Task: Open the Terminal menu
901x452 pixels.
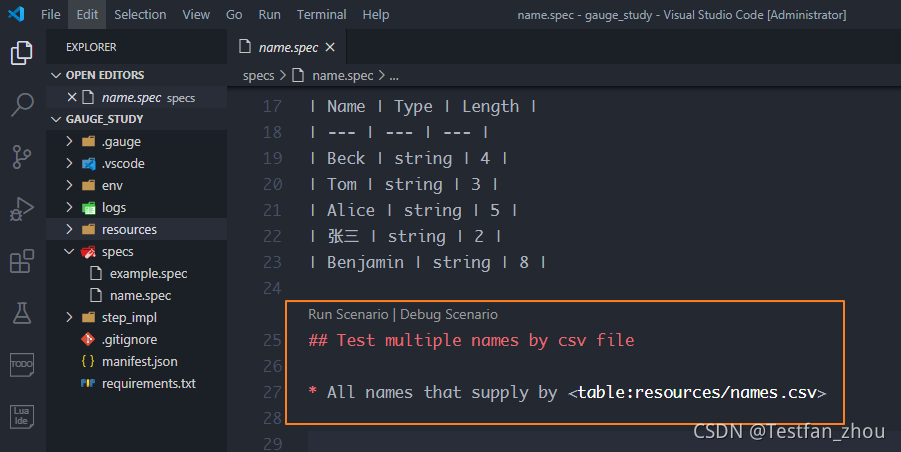Action: point(322,14)
